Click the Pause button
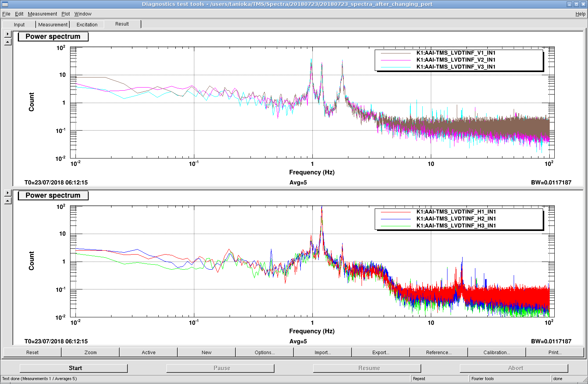This screenshot has height=384, width=588. 220,368
